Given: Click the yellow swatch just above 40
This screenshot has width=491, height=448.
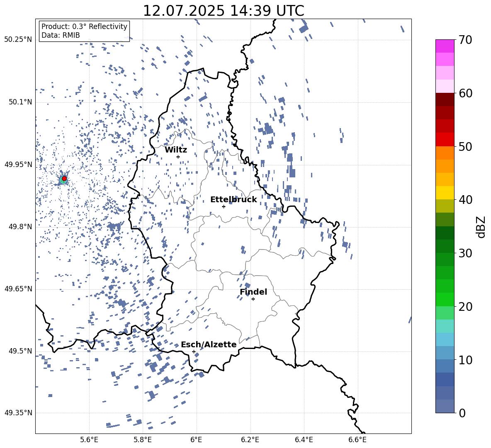Looking at the screenshot, I should click(x=445, y=193).
